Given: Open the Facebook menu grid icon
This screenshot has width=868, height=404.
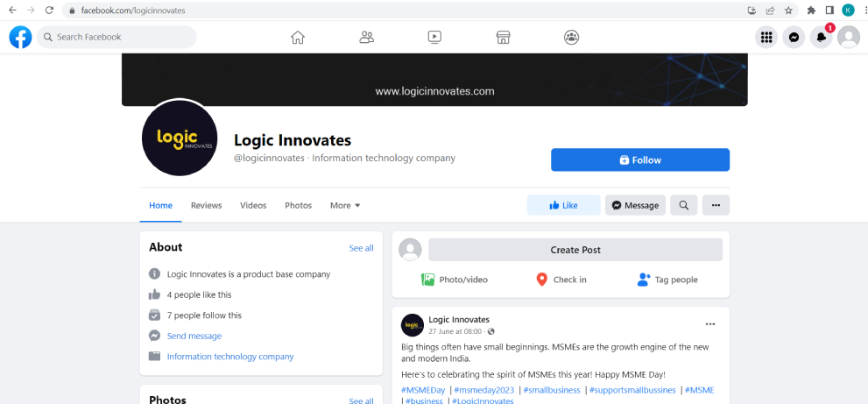Looking at the screenshot, I should click(766, 37).
